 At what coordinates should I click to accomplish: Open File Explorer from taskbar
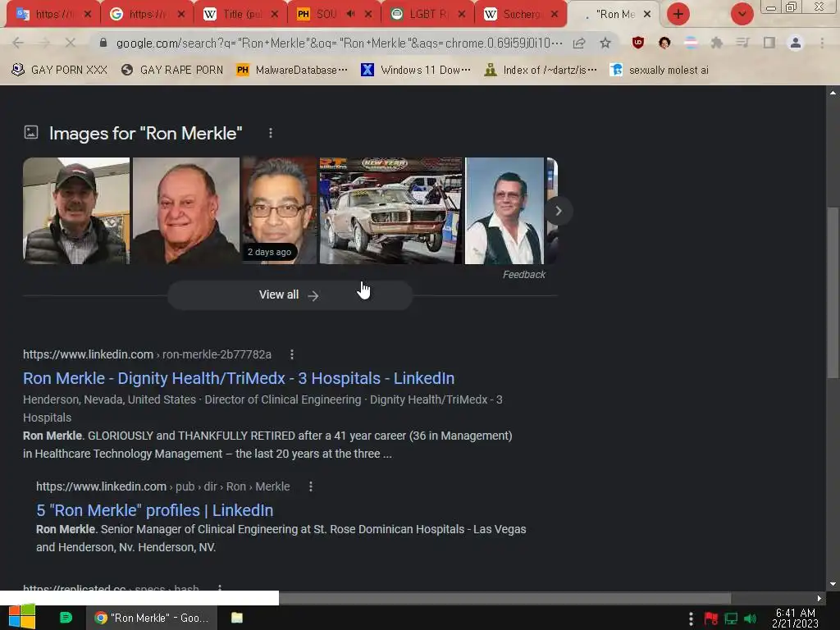pyautogui.click(x=237, y=618)
